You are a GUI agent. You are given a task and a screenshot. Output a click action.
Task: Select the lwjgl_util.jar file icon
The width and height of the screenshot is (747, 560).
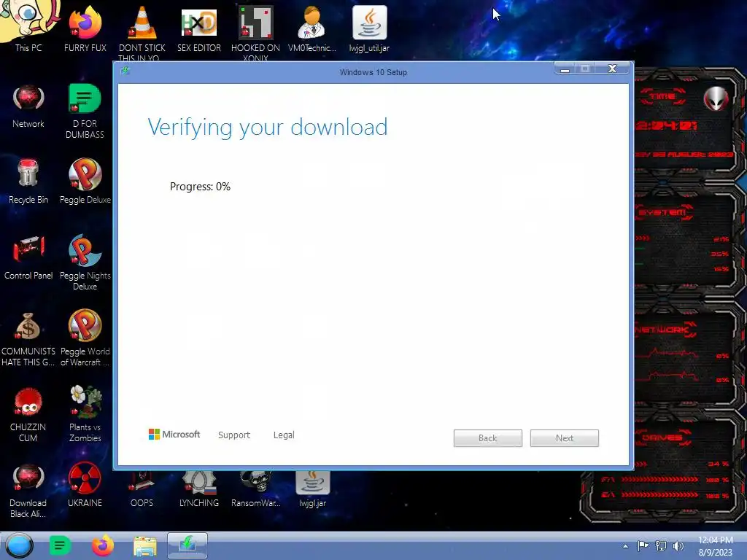tap(369, 28)
